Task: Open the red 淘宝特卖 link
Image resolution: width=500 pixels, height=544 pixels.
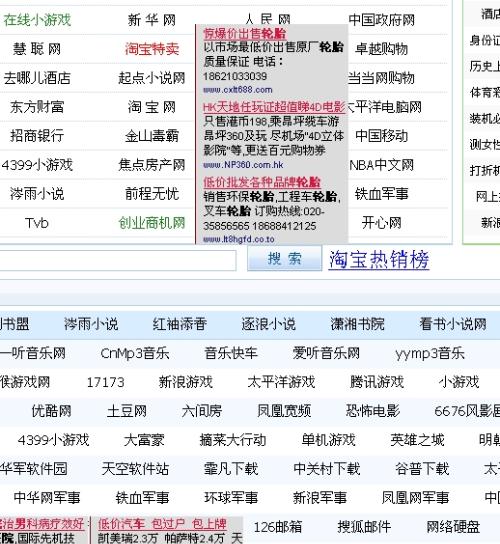Action: point(152,49)
